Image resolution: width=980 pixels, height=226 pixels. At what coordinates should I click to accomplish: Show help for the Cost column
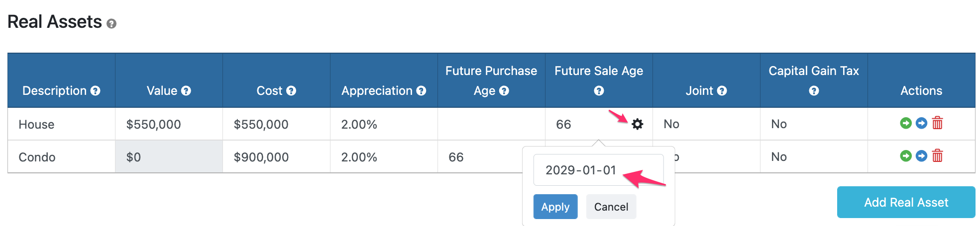click(291, 91)
